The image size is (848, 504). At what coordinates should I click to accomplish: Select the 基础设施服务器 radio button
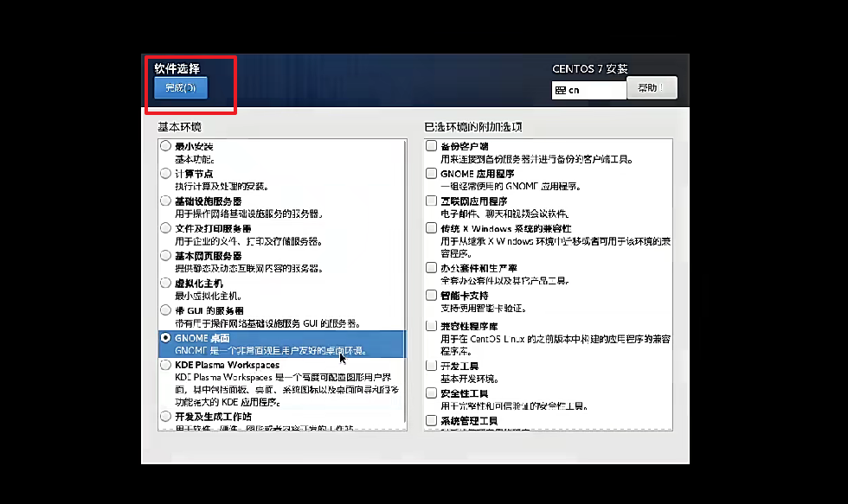click(165, 201)
